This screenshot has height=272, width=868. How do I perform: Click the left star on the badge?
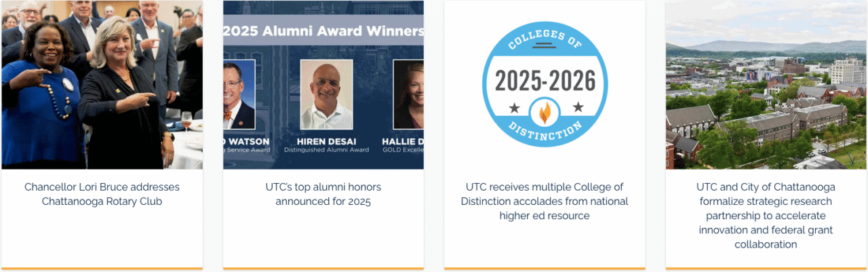pyautogui.click(x=513, y=108)
